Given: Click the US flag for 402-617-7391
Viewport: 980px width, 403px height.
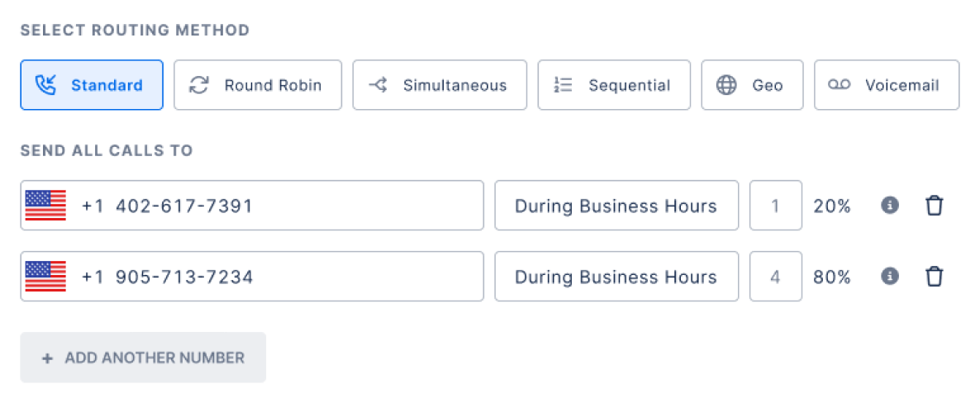Looking at the screenshot, I should click(x=45, y=206).
